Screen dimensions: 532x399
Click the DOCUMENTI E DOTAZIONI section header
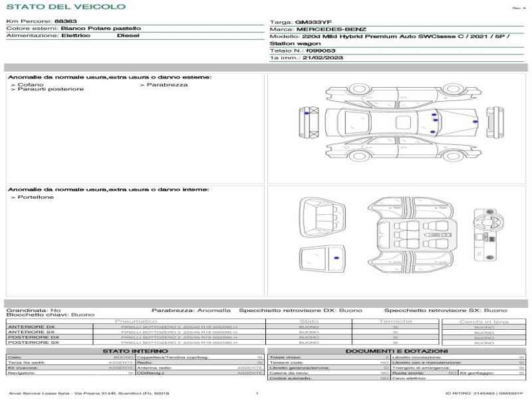(396, 350)
